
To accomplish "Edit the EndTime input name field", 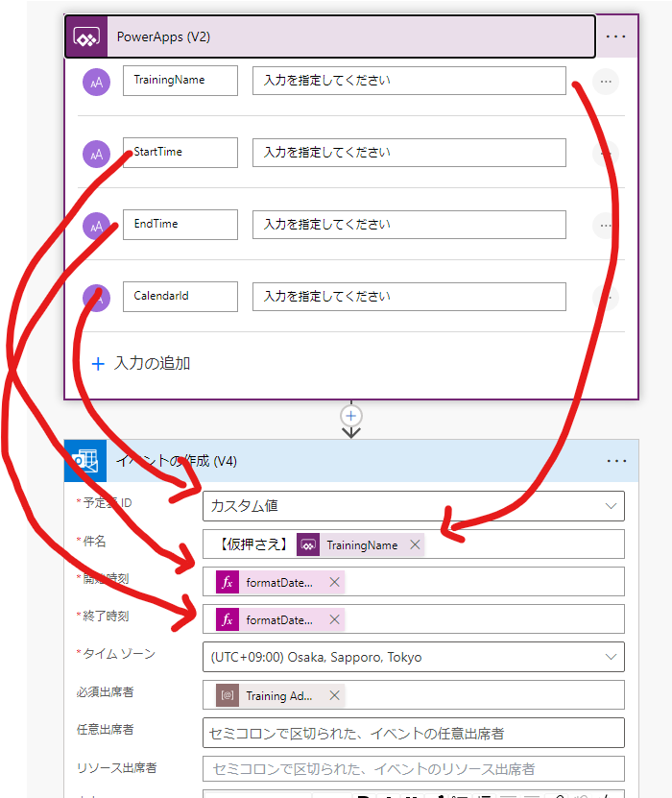I will [x=180, y=225].
